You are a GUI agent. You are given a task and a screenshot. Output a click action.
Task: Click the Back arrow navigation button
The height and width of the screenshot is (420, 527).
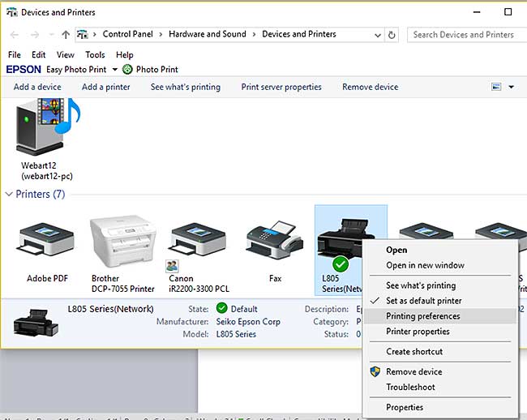point(15,35)
